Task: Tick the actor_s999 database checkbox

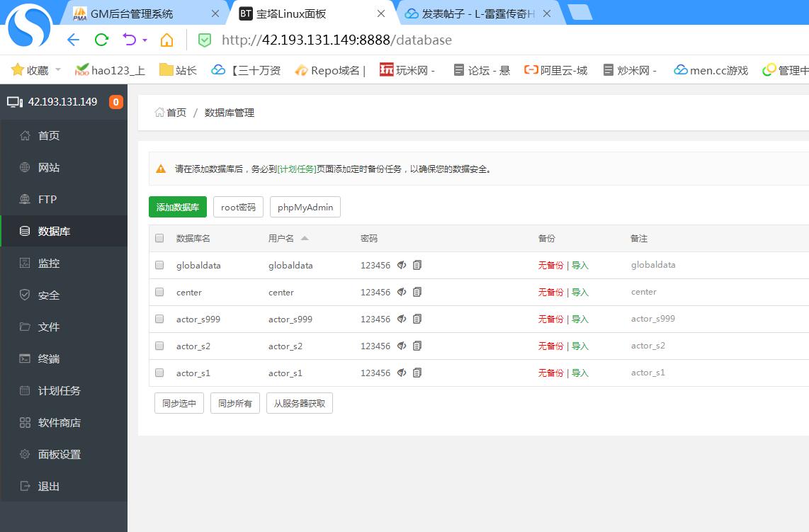Action: click(x=159, y=319)
